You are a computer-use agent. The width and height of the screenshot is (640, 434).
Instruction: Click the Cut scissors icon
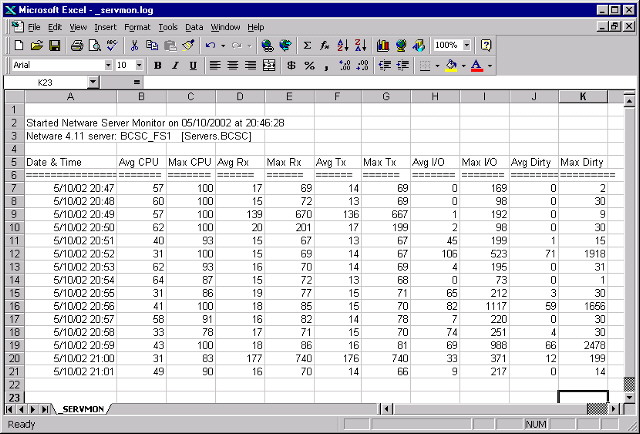point(136,46)
